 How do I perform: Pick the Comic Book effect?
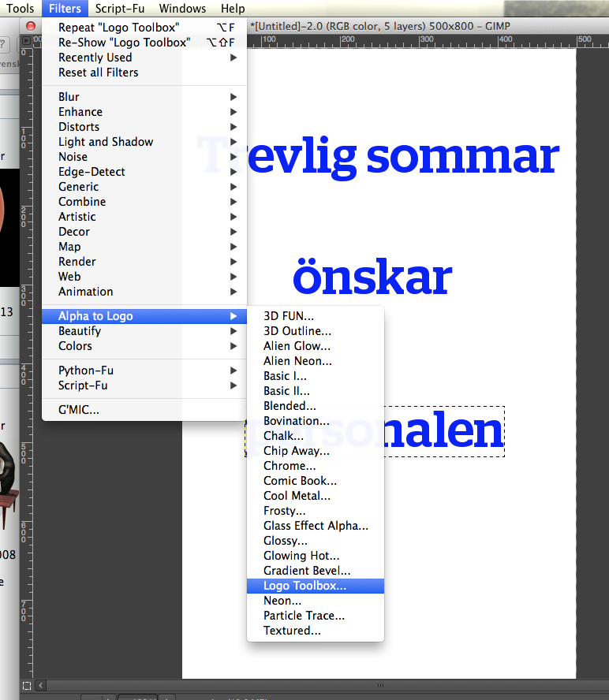click(x=316, y=481)
